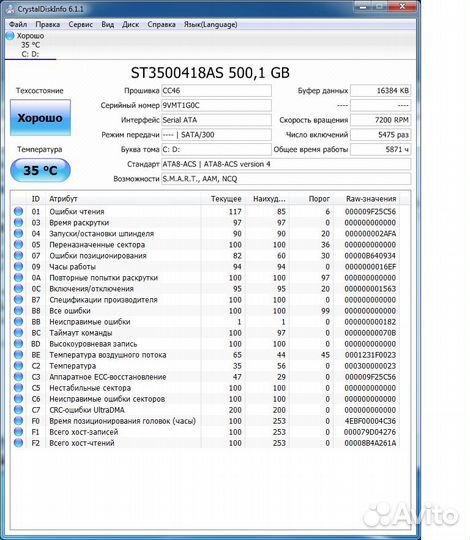Viewport: 470px width, 540px height.
Task: Click the blue status orb beside Ошибки чтения
Action: coord(18,211)
